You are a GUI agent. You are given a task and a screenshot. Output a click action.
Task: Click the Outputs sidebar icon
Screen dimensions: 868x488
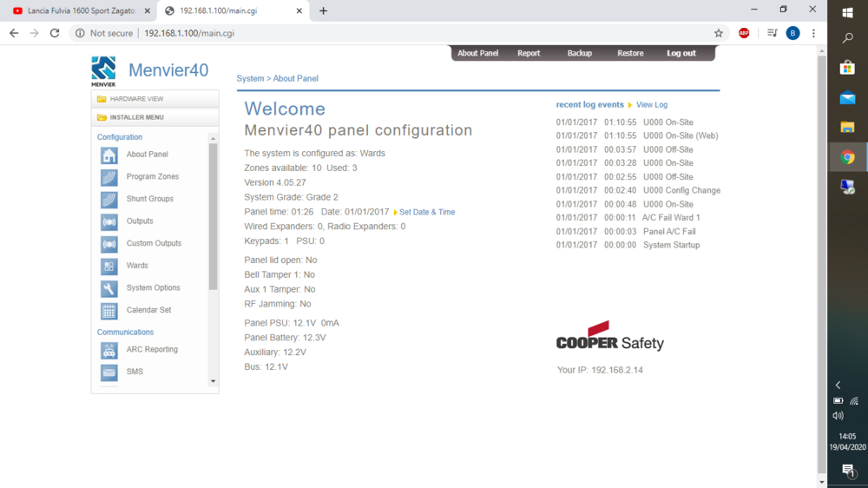tap(108, 221)
